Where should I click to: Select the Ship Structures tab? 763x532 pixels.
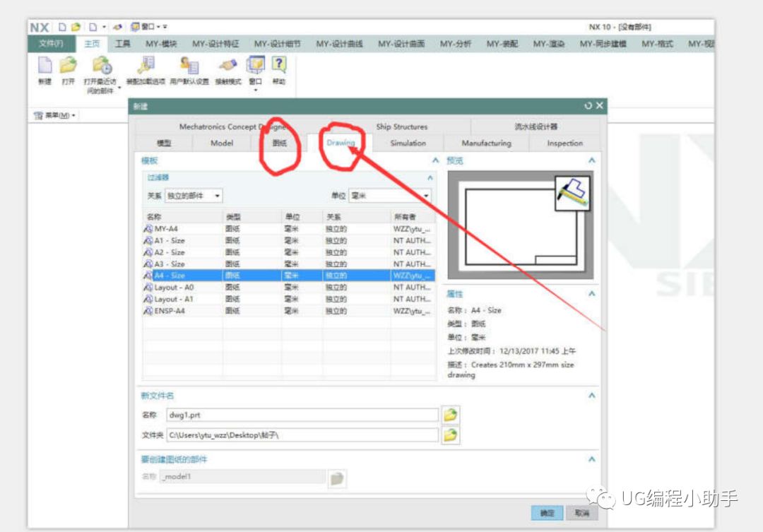[401, 126]
